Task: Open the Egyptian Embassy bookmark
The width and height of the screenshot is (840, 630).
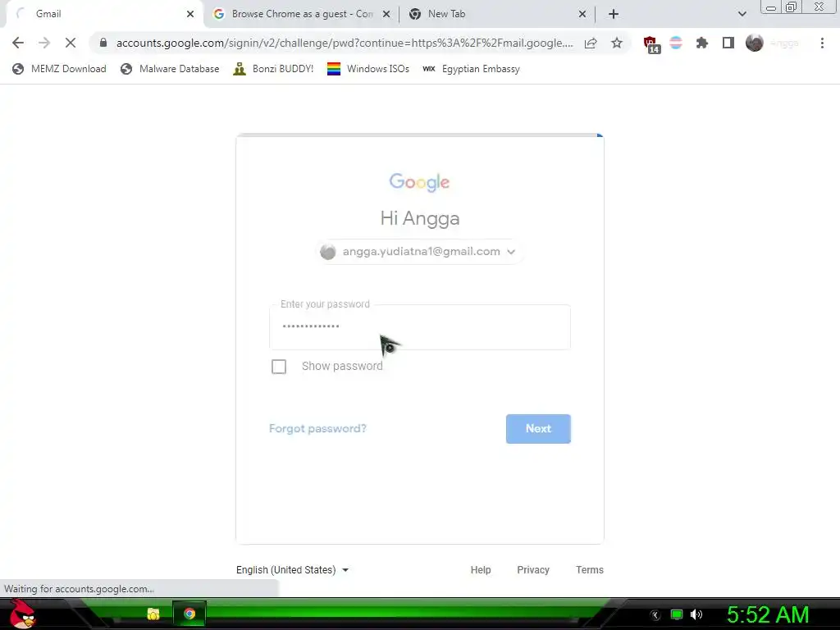Action: pyautogui.click(x=472, y=69)
